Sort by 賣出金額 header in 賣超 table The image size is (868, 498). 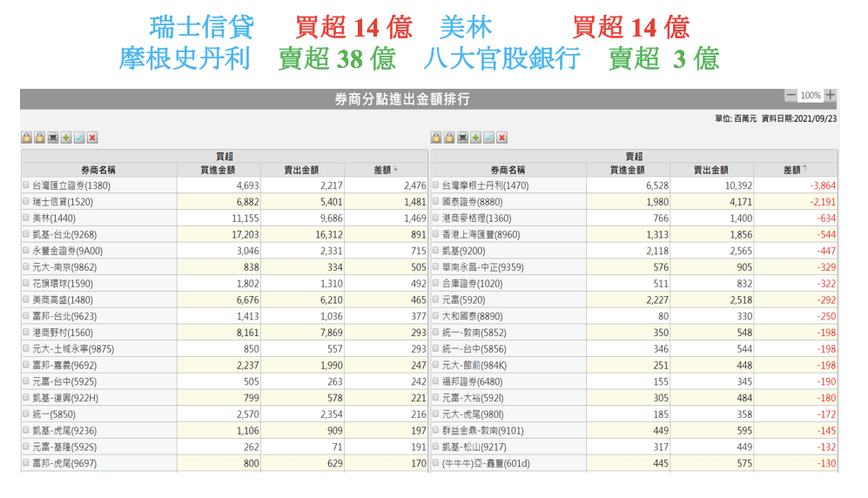pos(710,171)
